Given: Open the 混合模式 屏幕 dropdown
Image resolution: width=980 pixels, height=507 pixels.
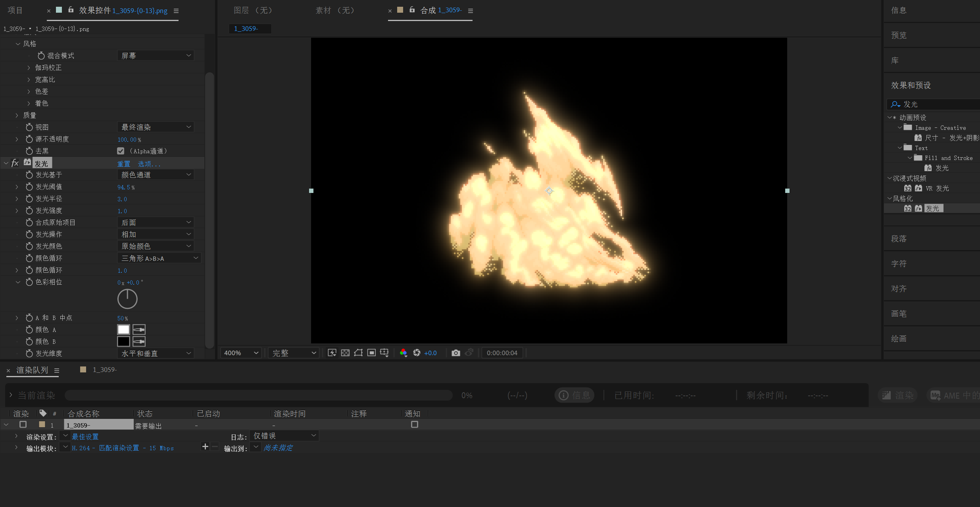Looking at the screenshot, I should click(156, 56).
